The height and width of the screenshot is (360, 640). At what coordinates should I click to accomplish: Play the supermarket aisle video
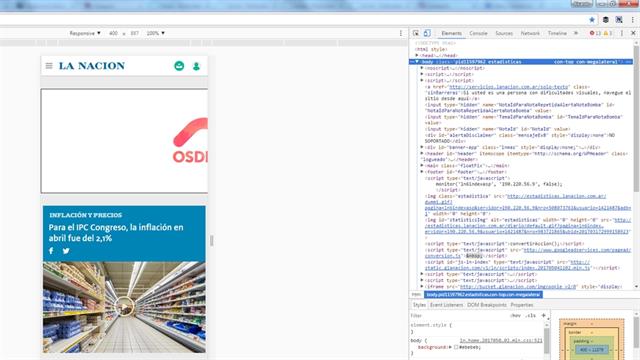[124, 307]
